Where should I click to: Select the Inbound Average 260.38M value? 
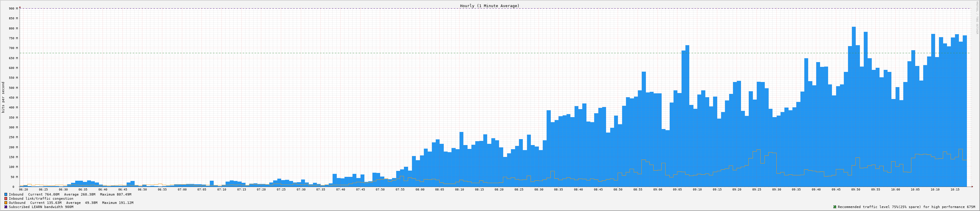click(x=88, y=194)
